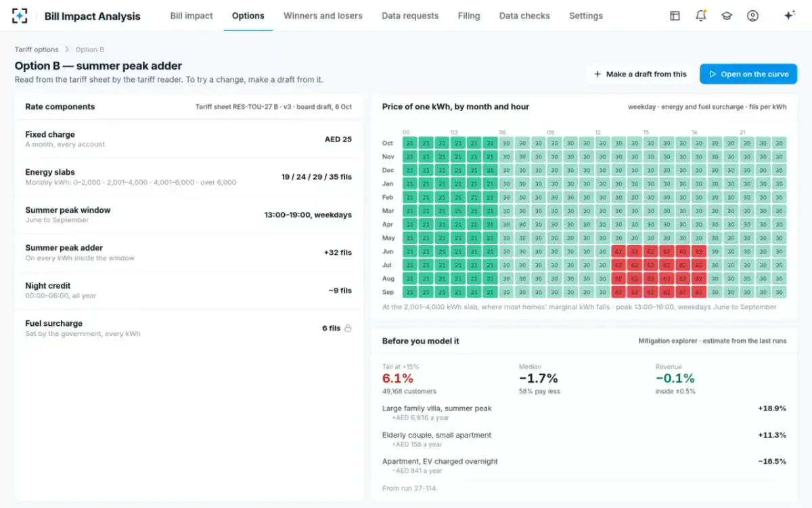
Task: Click Make a draft from this
Action: (x=640, y=75)
